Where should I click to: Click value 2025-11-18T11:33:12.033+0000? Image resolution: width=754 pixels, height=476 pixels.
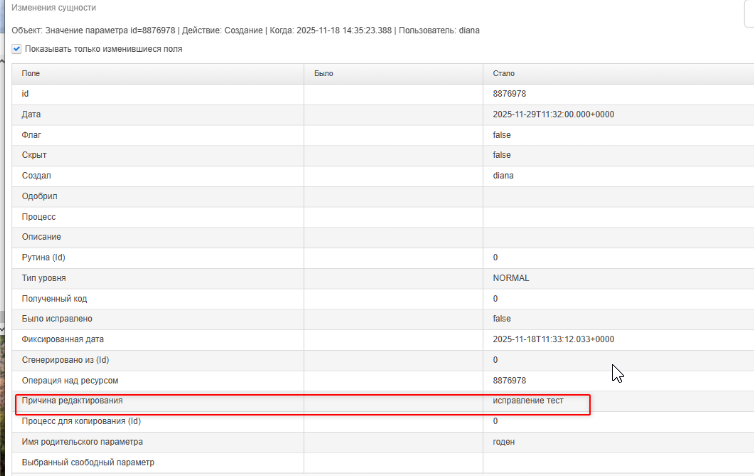[x=553, y=339]
